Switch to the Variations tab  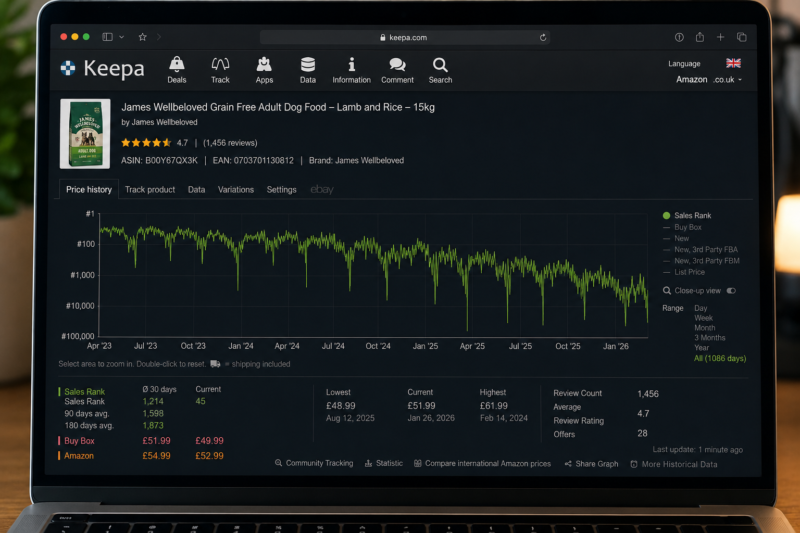coord(236,190)
